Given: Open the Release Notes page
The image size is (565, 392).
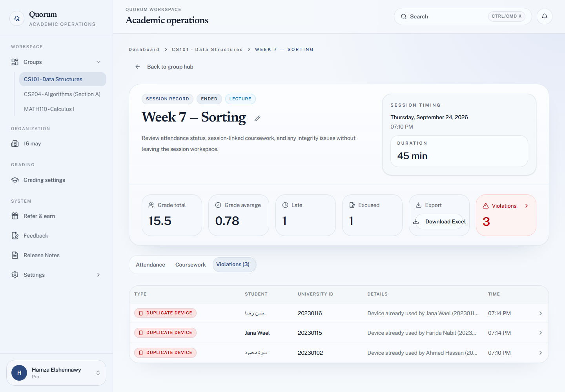Looking at the screenshot, I should [56, 255].
